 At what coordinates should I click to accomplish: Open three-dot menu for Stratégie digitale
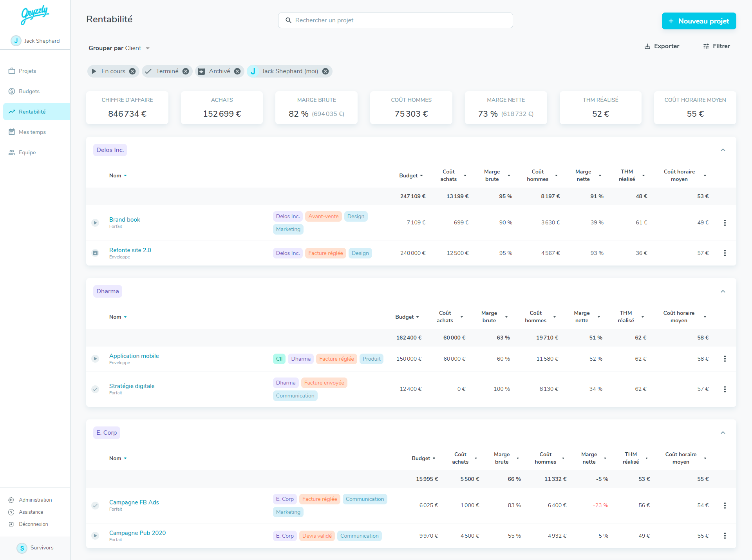tap(725, 389)
